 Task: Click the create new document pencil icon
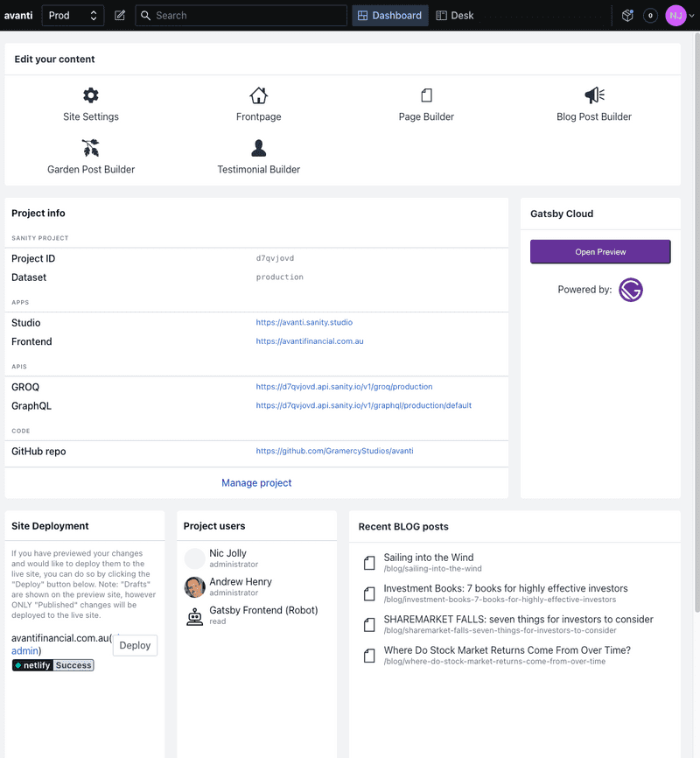[x=120, y=16]
